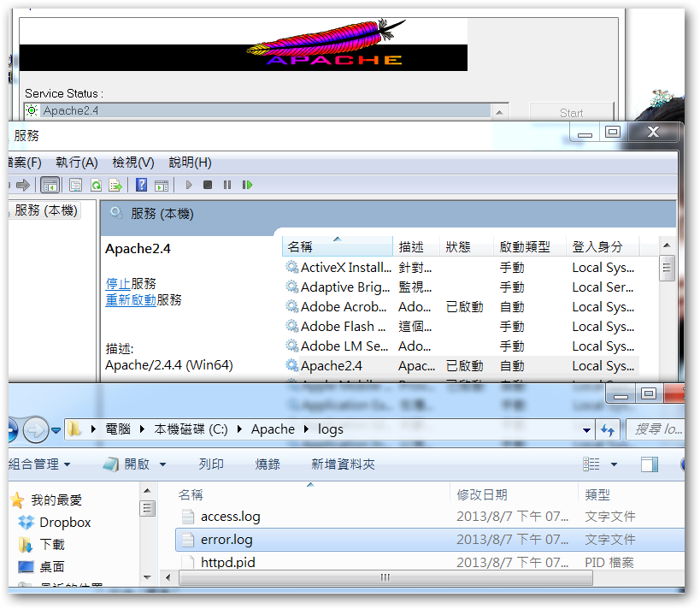Toggle the preview pane button in Explorer
The height and width of the screenshot is (609, 700).
(650, 464)
